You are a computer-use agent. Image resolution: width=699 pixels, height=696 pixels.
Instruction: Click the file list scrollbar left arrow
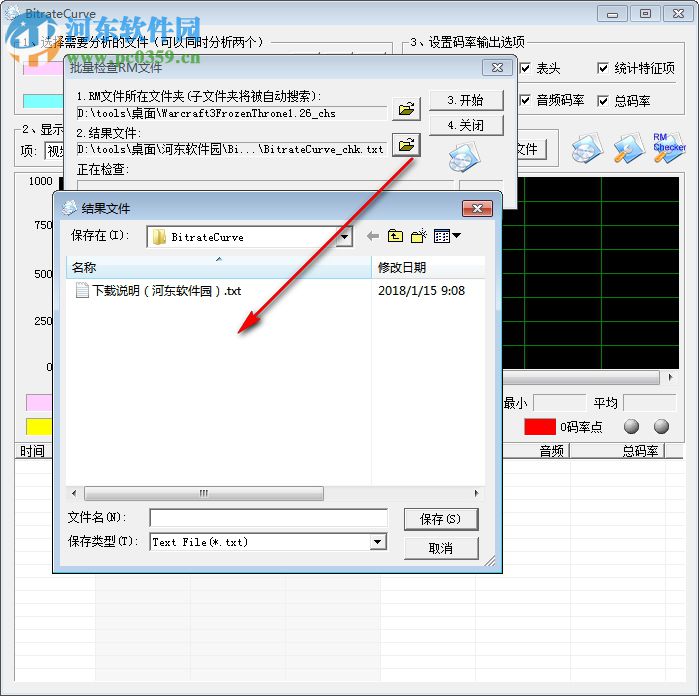[74, 493]
